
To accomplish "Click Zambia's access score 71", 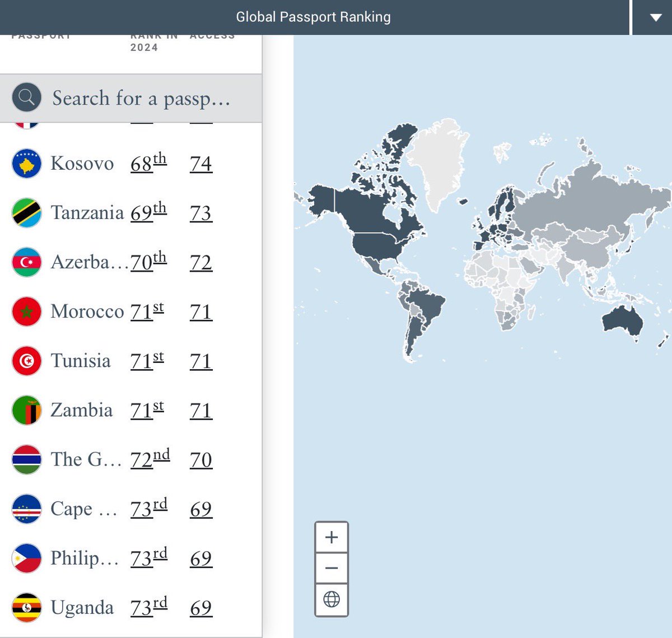I will (x=201, y=410).
